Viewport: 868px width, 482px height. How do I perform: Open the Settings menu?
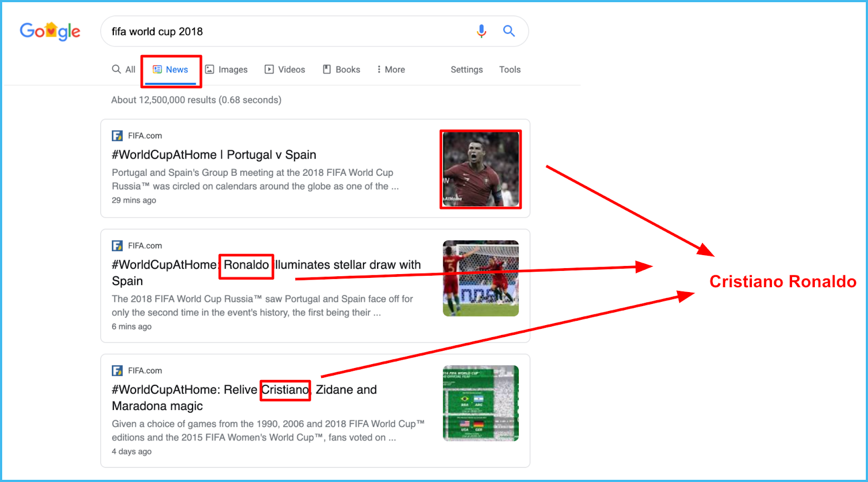(x=467, y=69)
